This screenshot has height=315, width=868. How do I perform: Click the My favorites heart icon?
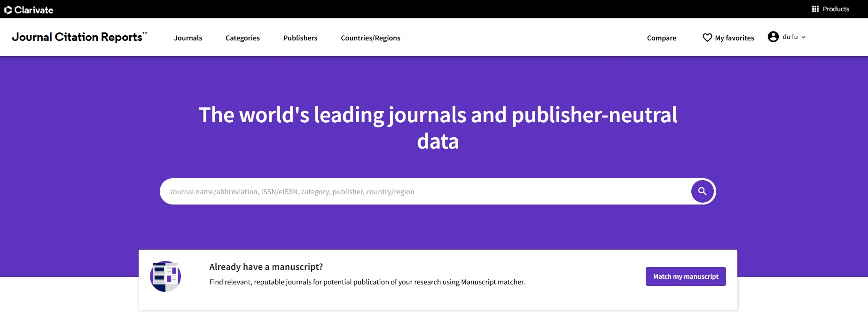point(707,38)
